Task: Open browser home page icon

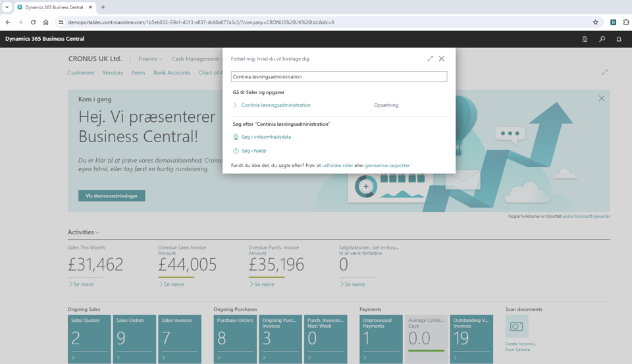Action: click(45, 22)
